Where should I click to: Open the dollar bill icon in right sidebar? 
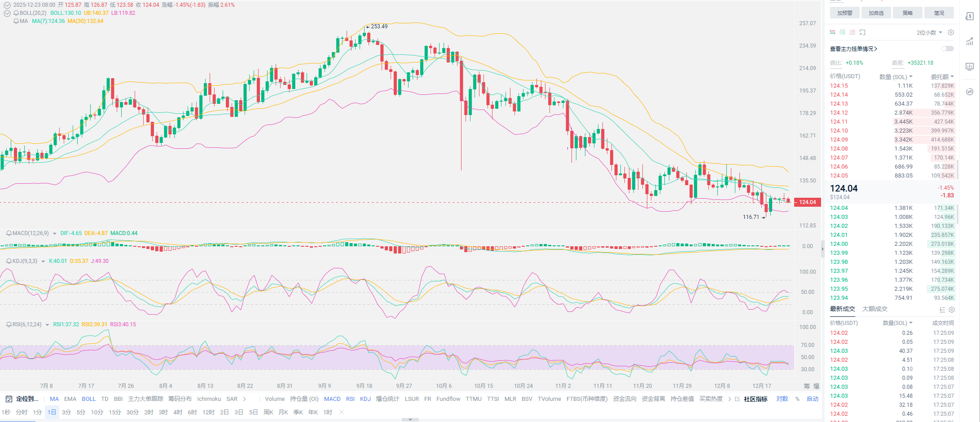970,17
